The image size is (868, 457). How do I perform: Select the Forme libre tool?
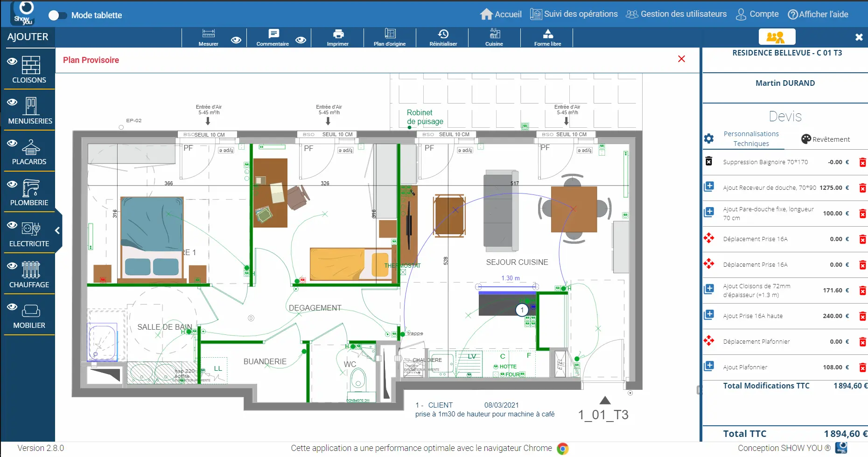[548, 37]
